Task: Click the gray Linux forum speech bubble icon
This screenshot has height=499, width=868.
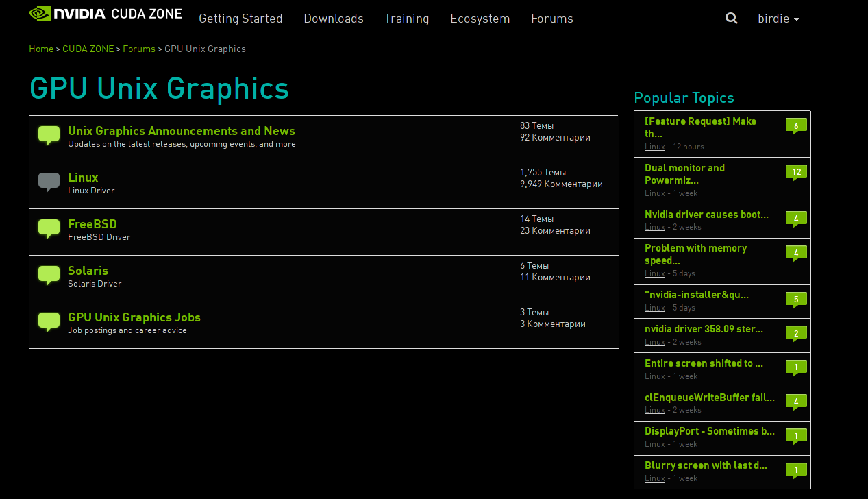Action: click(x=49, y=183)
